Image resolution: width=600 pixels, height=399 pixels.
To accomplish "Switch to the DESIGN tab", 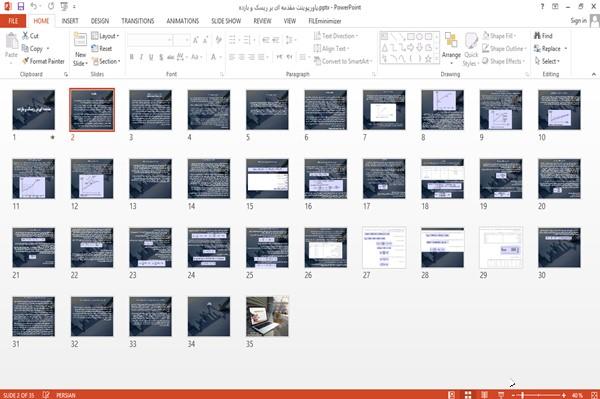I will pos(100,21).
